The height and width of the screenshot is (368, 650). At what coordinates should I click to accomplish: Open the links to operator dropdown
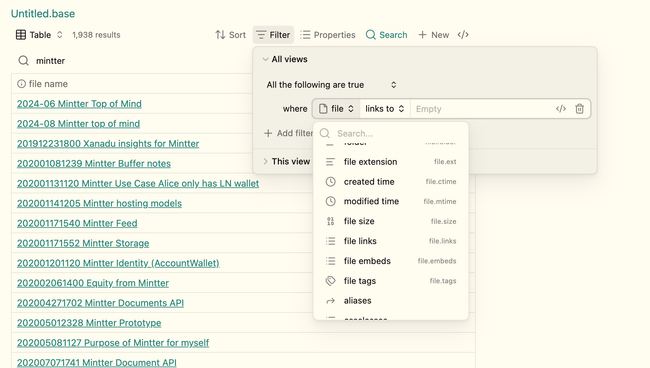click(385, 109)
